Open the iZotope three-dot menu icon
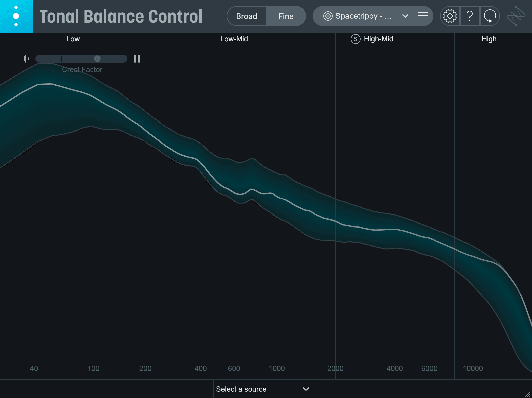 16,16
